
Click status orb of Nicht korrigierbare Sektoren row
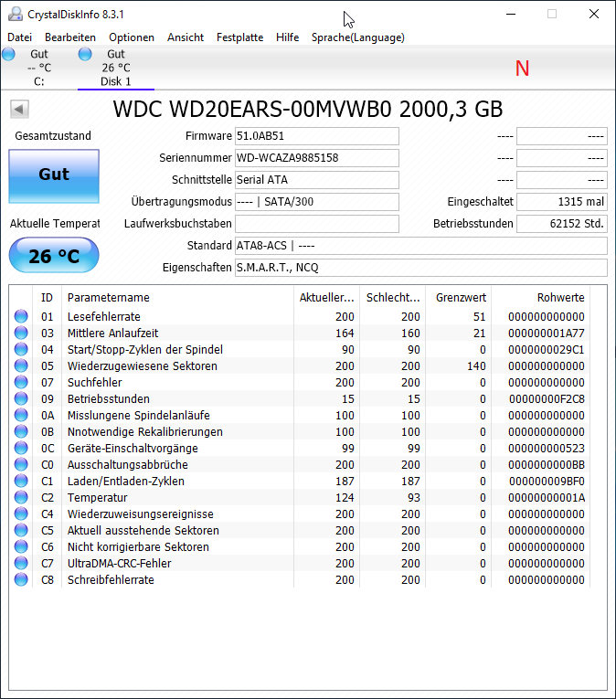21,547
